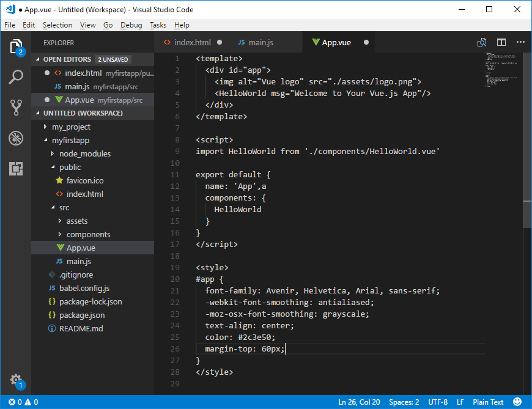
Task: Collapse the Untitled (Workspace) section
Action: pos(38,113)
